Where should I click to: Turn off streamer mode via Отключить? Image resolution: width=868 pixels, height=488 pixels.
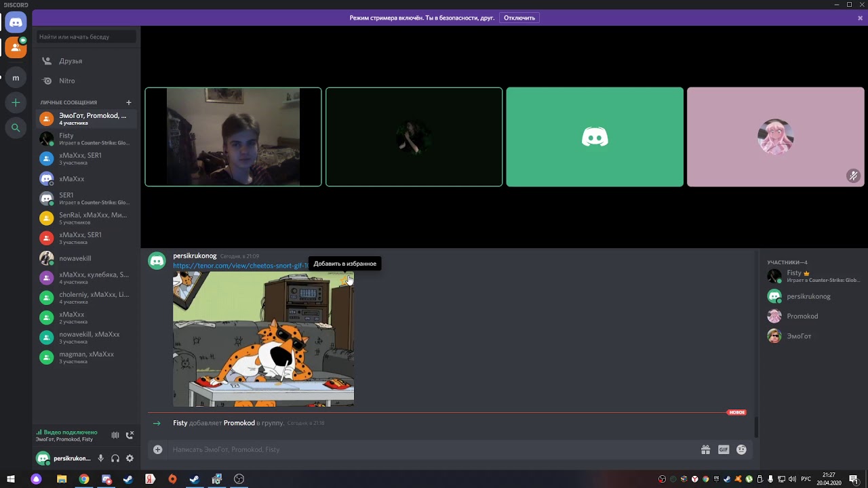click(519, 18)
